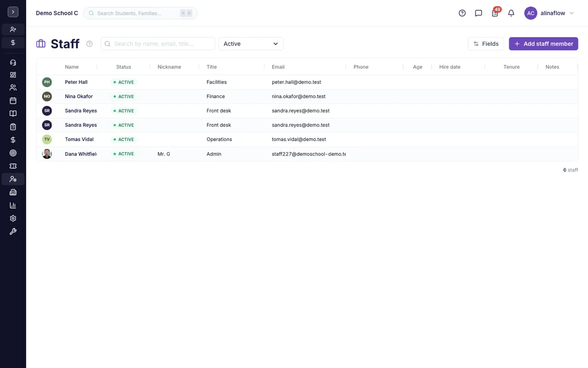Sort by the Name column header
This screenshot has height=368, width=588.
[72, 67]
